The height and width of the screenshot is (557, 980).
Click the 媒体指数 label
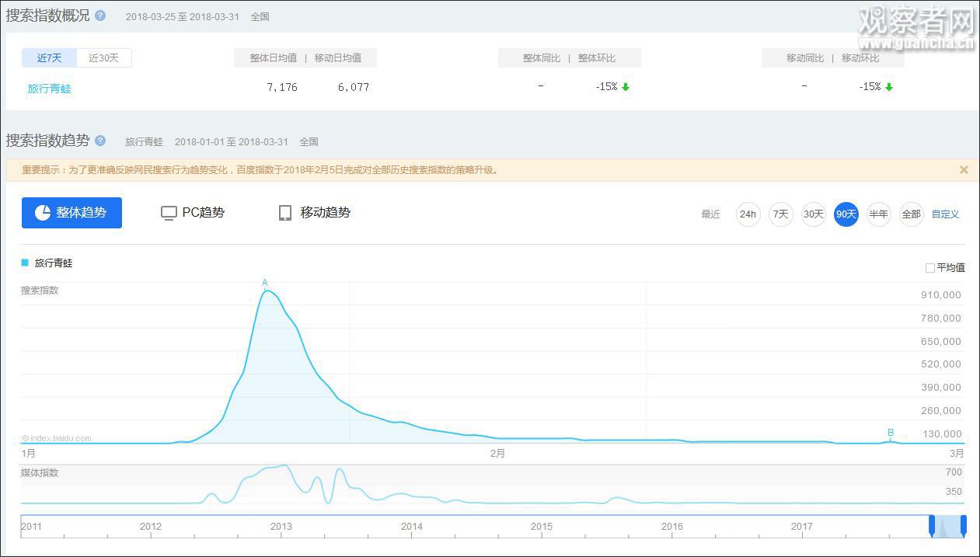point(40,473)
